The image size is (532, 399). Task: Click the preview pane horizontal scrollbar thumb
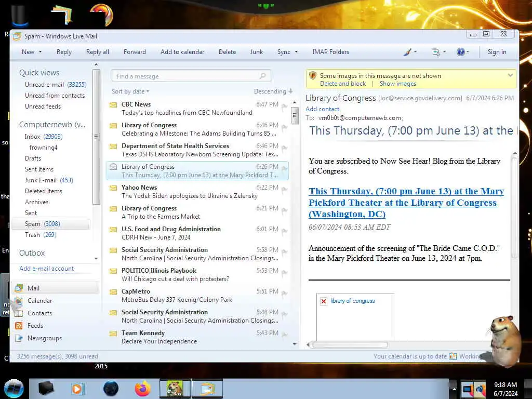click(x=350, y=345)
